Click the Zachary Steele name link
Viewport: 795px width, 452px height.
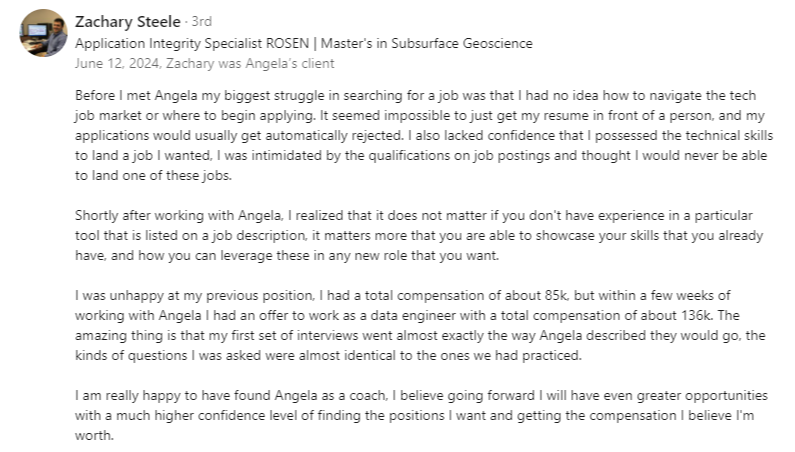point(128,22)
